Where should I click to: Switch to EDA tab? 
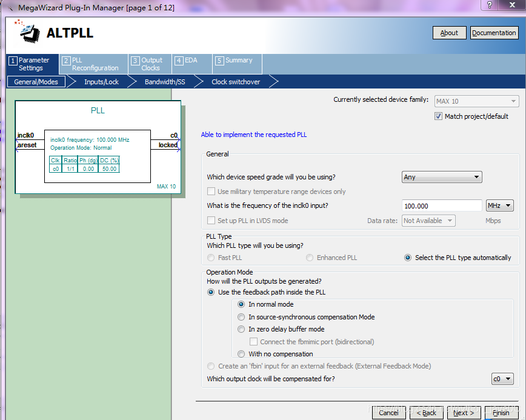tap(192, 64)
